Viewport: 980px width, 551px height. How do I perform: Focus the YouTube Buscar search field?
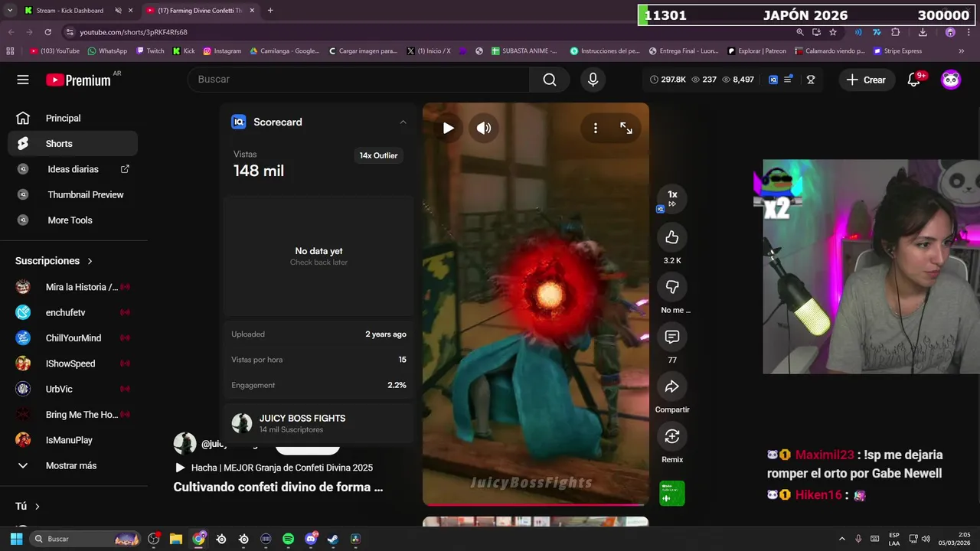coord(358,80)
